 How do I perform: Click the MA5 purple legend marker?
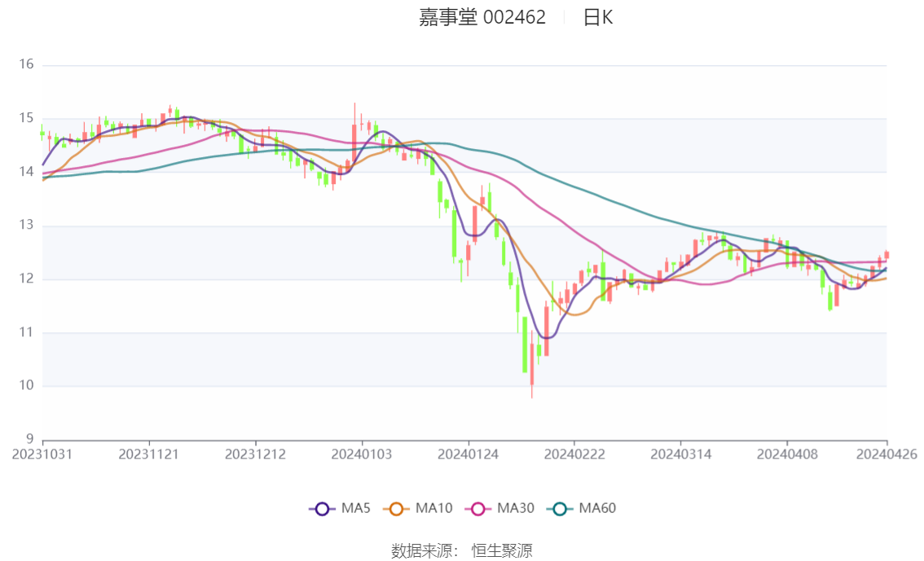(x=322, y=509)
